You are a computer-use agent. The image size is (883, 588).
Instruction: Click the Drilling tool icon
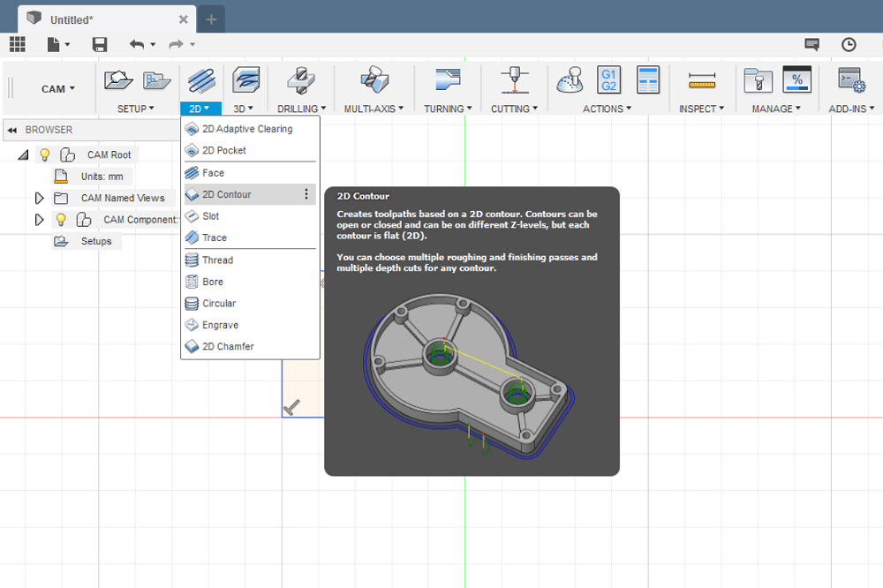301,81
